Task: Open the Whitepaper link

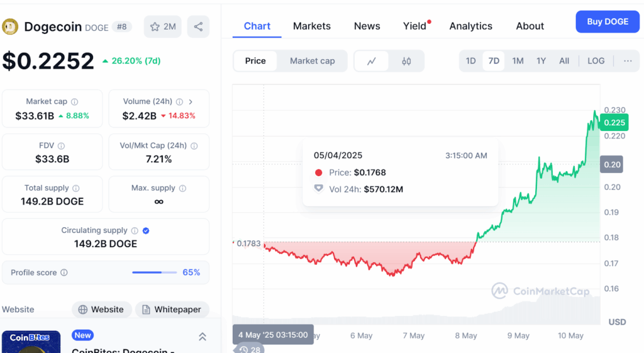Action: [x=172, y=310]
